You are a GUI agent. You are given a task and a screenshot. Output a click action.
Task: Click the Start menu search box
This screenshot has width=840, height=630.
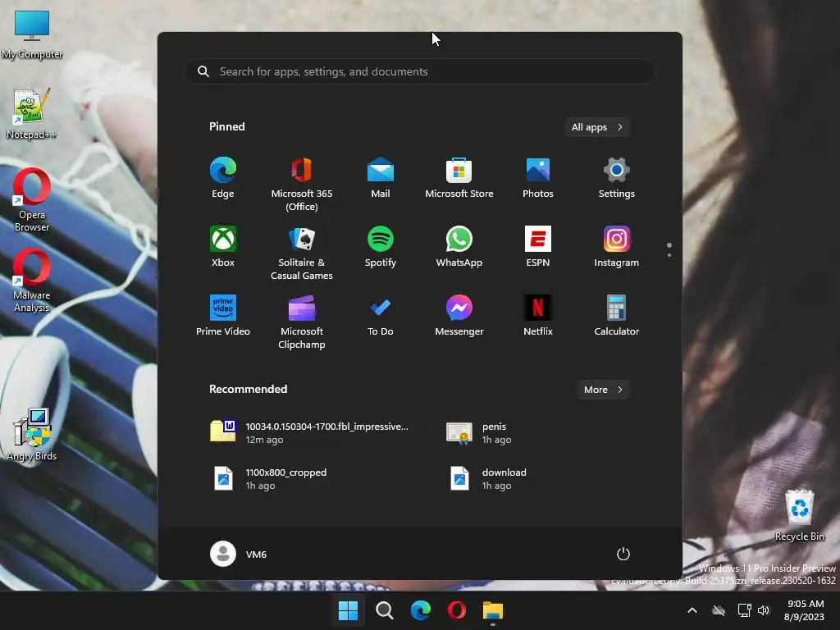(x=420, y=71)
